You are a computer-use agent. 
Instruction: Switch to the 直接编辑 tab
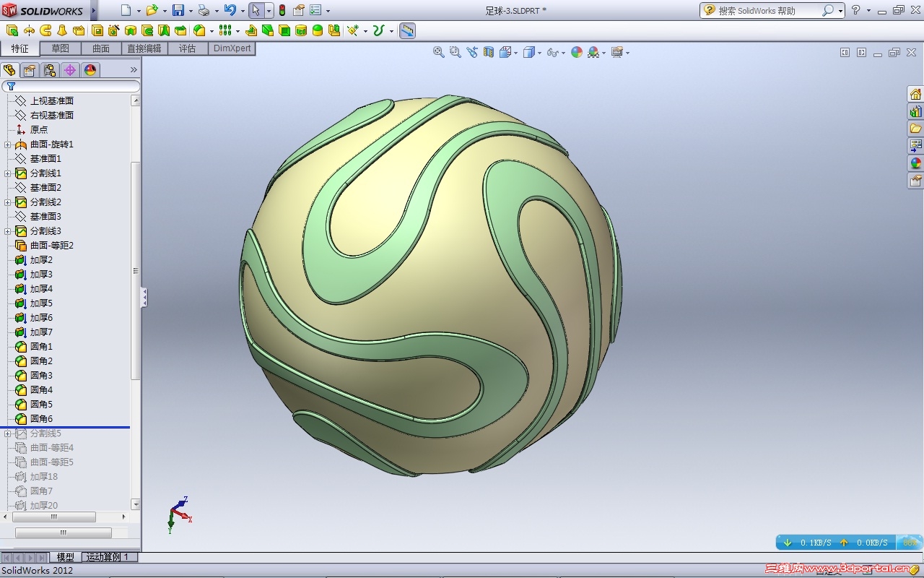pos(144,48)
